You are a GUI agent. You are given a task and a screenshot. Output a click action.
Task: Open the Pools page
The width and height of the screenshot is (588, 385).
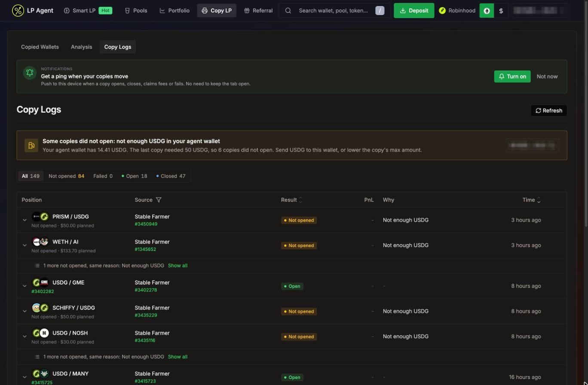136,10
